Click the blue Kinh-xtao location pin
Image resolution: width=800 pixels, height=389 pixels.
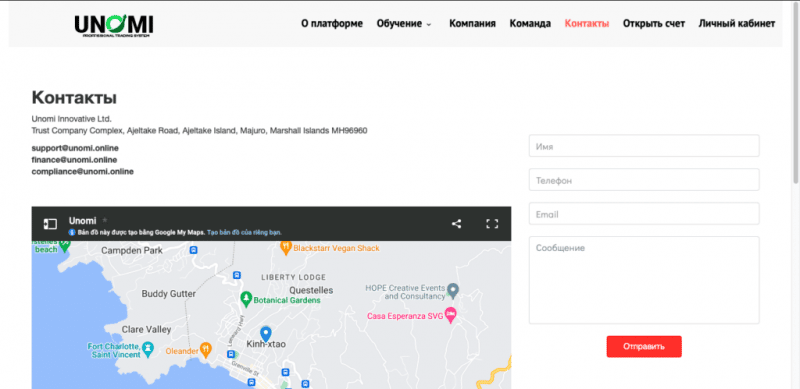[266, 334]
